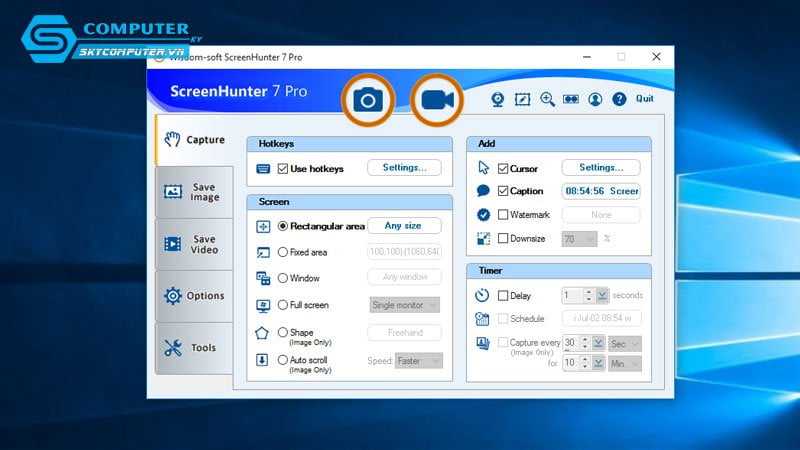This screenshot has height=450, width=800.
Task: Open the Single monitor dropdown
Action: tap(405, 305)
